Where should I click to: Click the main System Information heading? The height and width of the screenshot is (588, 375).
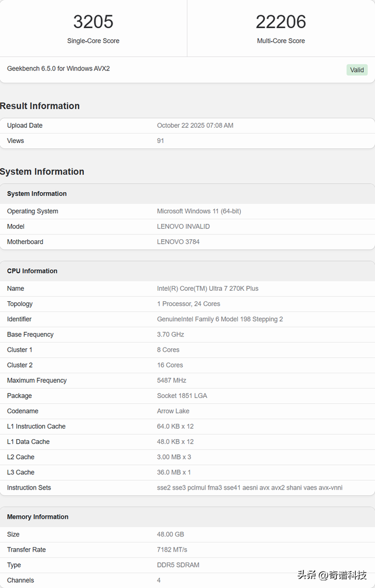tap(42, 172)
